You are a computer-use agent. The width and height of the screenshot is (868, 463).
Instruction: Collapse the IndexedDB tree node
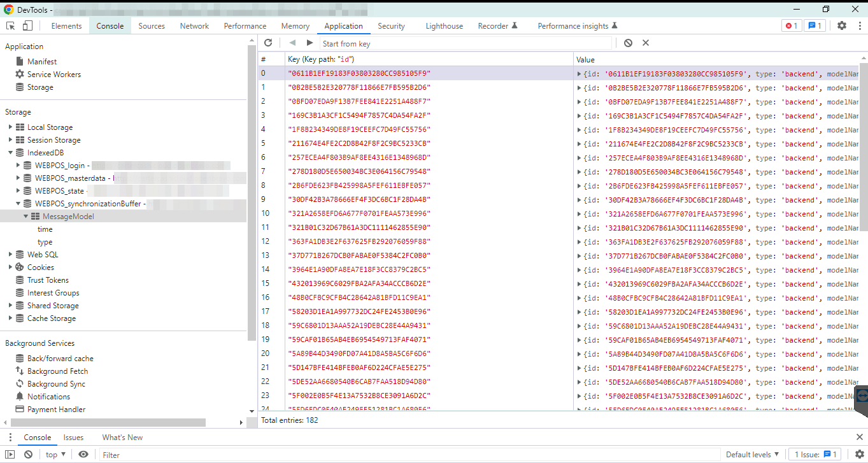click(11, 153)
